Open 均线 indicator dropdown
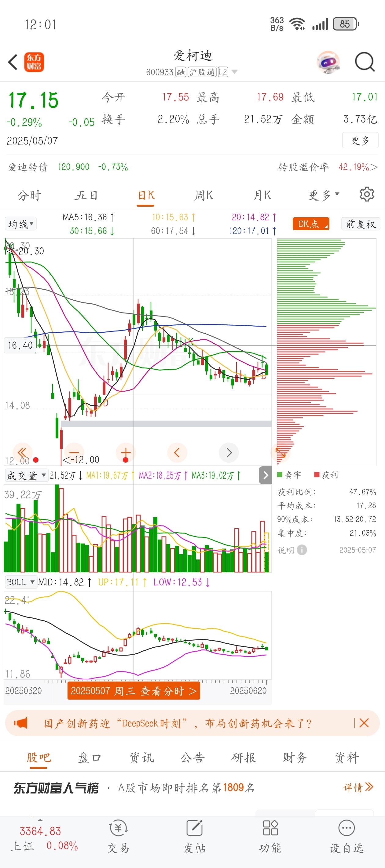 (20, 224)
